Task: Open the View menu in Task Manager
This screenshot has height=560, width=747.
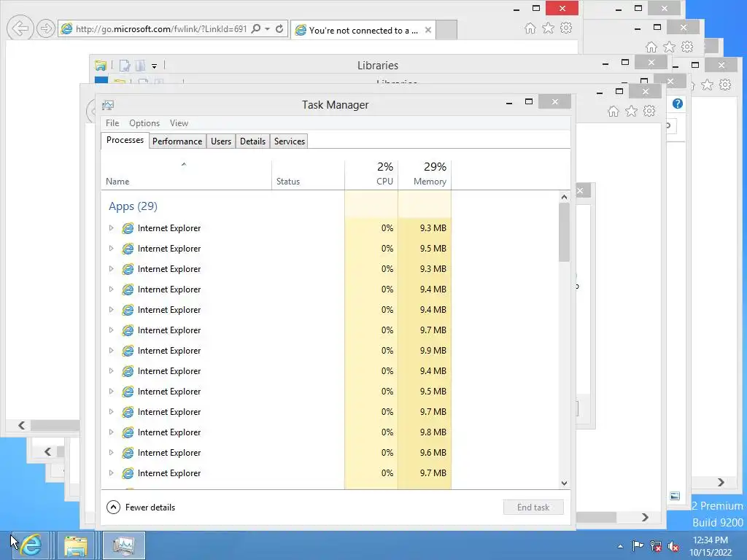Action: click(x=179, y=122)
